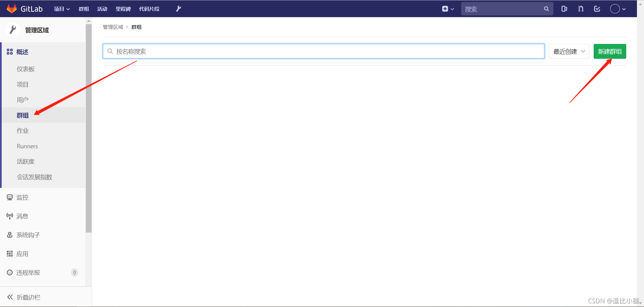This screenshot has width=644, height=307.
Task: Open the to-do list checkmark icon
Action: [x=597, y=9]
